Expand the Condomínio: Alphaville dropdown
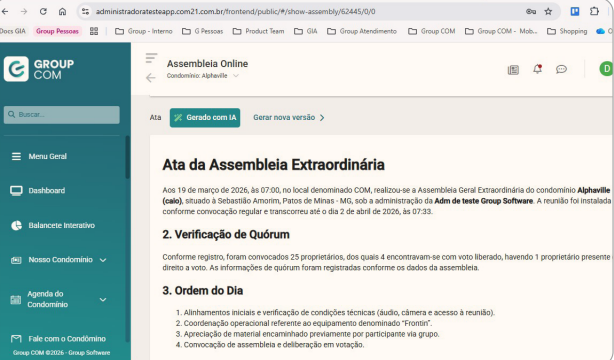Screen dimensions: 614x360 202,76
